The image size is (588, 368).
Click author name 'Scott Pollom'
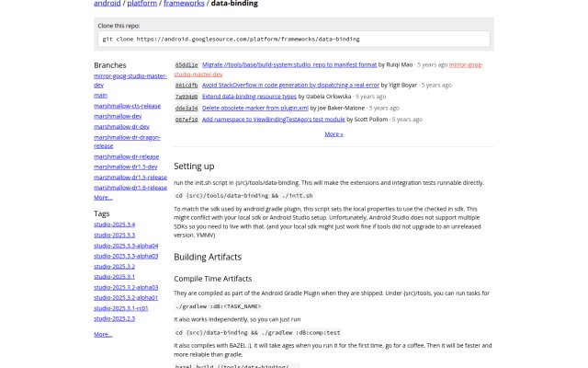coord(371,120)
